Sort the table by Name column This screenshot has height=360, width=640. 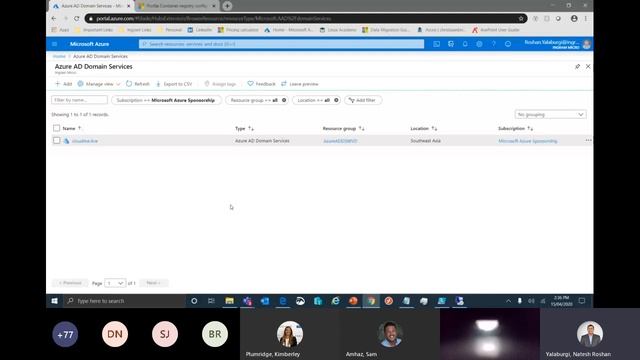pos(72,129)
